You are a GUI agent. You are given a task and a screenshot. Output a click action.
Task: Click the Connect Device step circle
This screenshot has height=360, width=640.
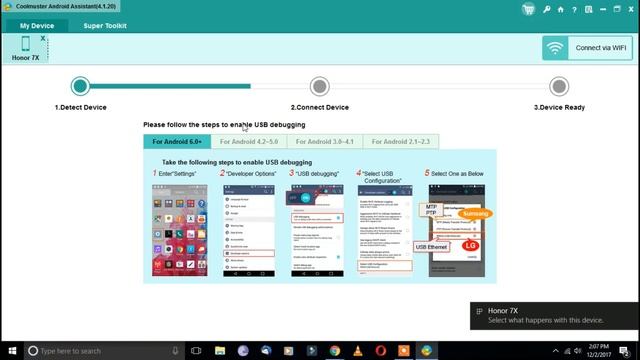[x=320, y=86]
